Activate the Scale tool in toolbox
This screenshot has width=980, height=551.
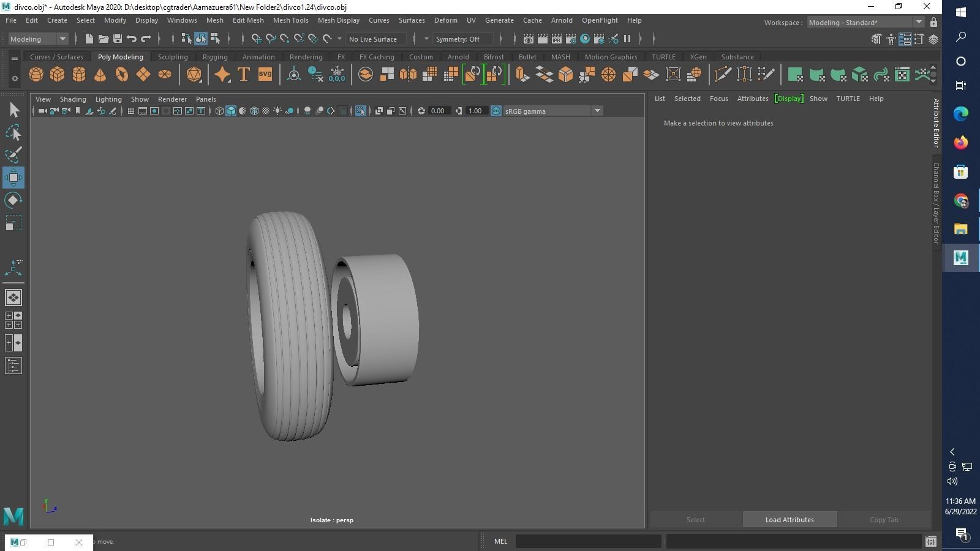coord(13,223)
